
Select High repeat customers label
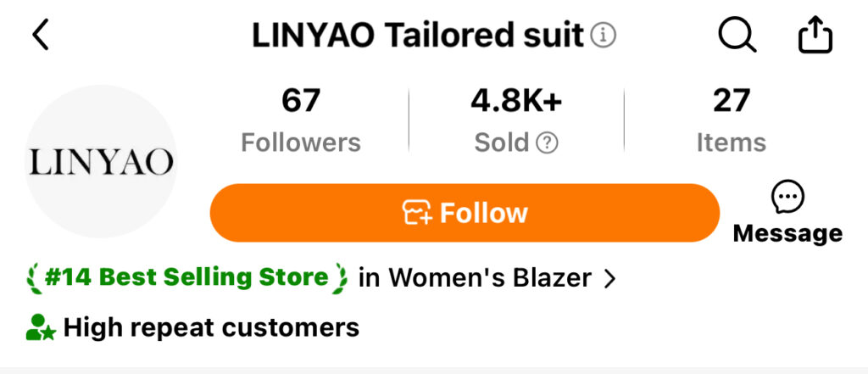point(211,327)
